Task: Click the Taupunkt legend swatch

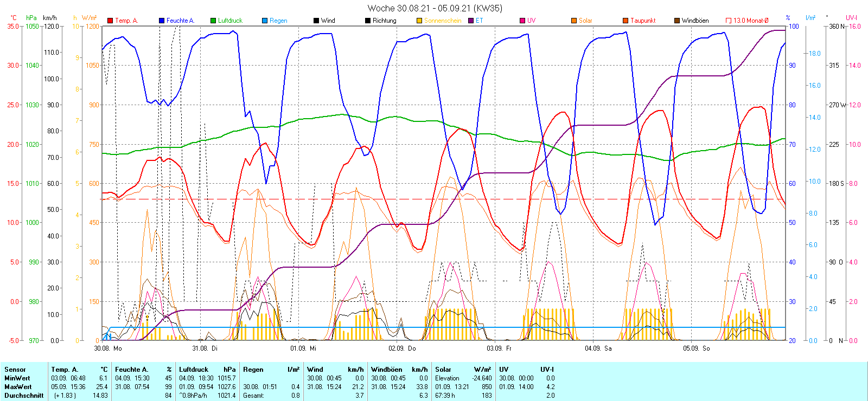Action: tap(626, 21)
